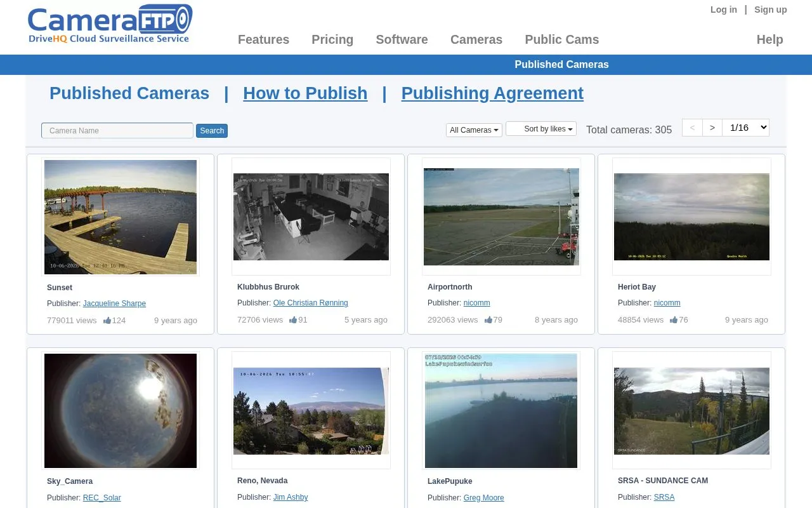Open Pricing menu item
This screenshot has width=812, height=508.
click(332, 39)
